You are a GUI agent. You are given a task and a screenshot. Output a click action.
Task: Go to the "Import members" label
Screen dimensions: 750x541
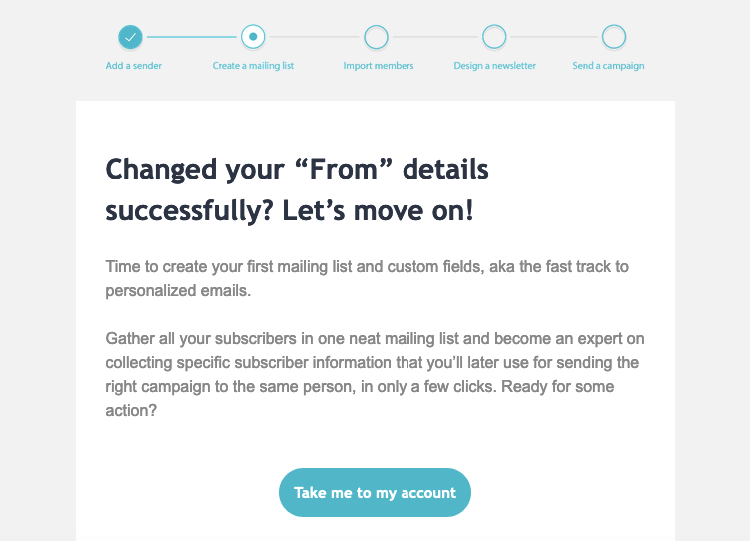[378, 66]
